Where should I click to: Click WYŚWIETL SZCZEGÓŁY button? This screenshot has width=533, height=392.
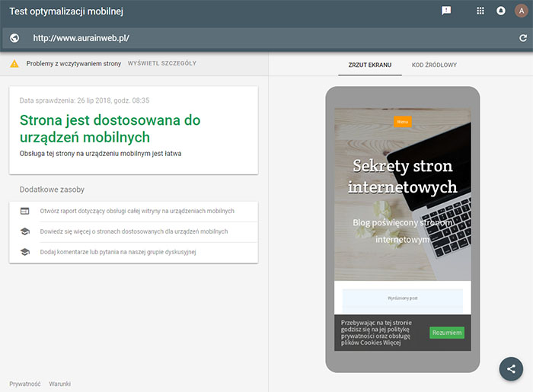(162, 63)
